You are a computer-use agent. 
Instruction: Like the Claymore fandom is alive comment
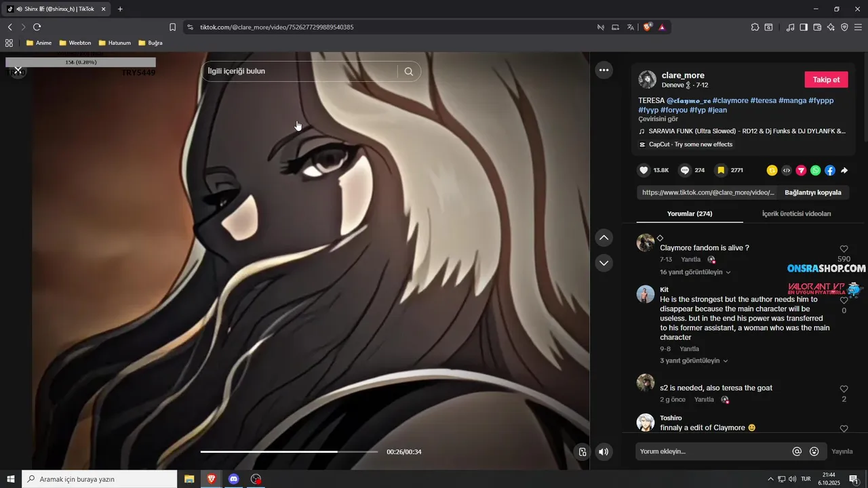point(844,249)
